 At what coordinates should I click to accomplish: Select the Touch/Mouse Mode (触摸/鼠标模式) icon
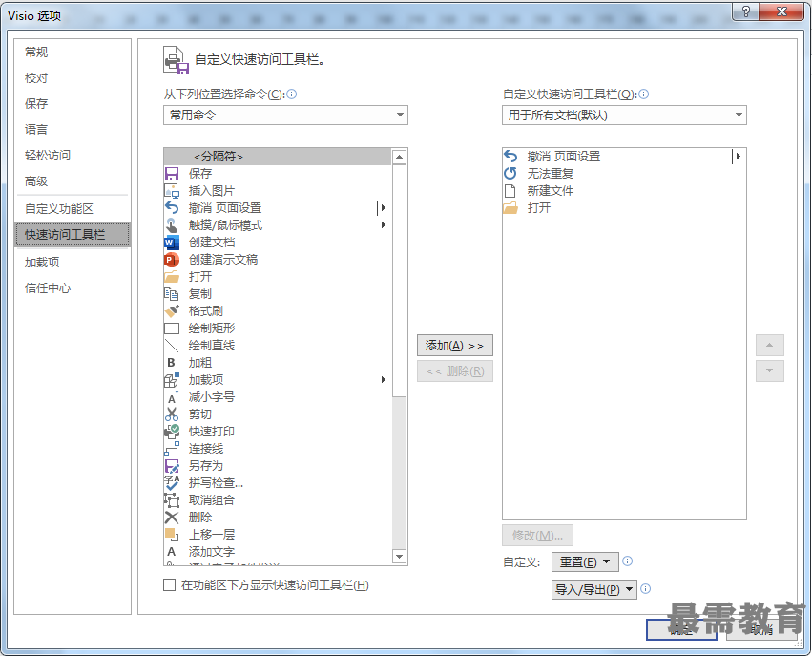point(172,225)
